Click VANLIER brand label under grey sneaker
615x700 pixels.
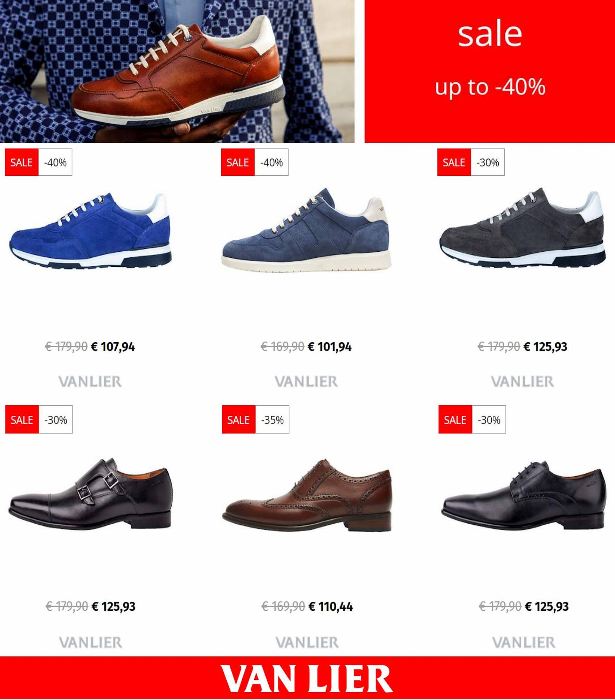(523, 381)
